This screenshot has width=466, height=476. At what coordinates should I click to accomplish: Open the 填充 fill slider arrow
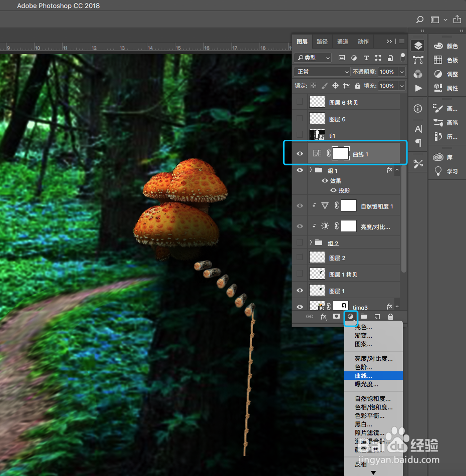(x=402, y=86)
